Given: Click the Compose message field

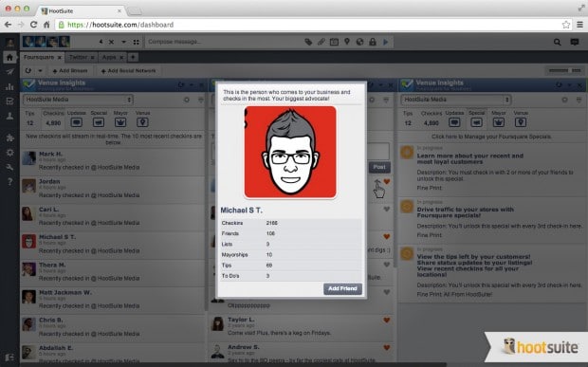Looking at the screenshot, I should click(224, 42).
